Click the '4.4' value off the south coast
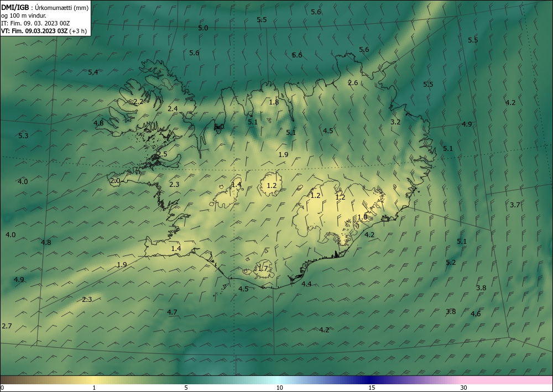 point(306,284)
